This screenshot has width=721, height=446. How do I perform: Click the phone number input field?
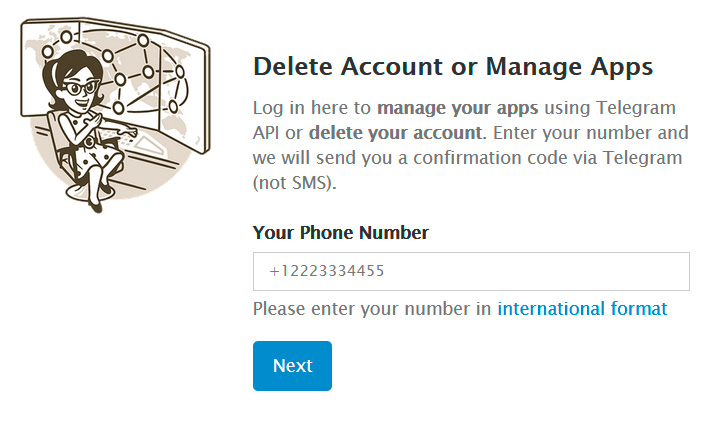[x=471, y=271]
